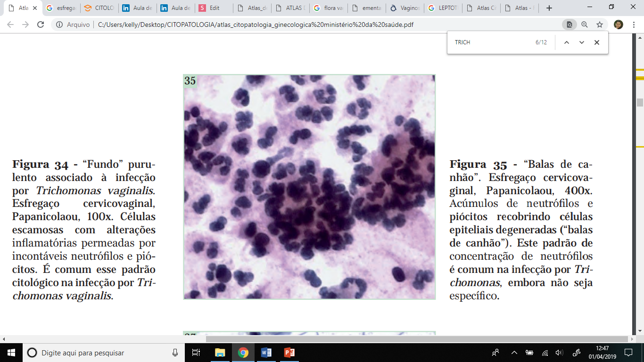The width and height of the screenshot is (644, 362).
Task: Click the image number 35 label
Action: click(x=190, y=81)
